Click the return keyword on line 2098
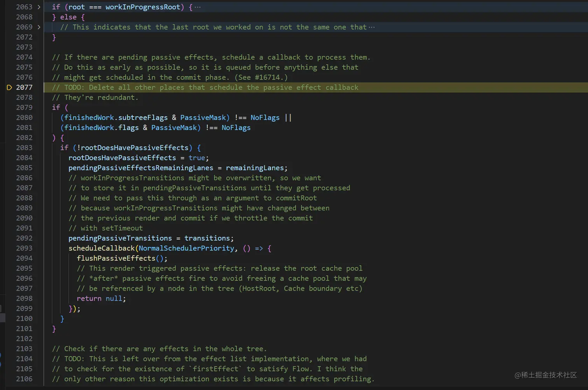588x390 pixels. click(89, 298)
